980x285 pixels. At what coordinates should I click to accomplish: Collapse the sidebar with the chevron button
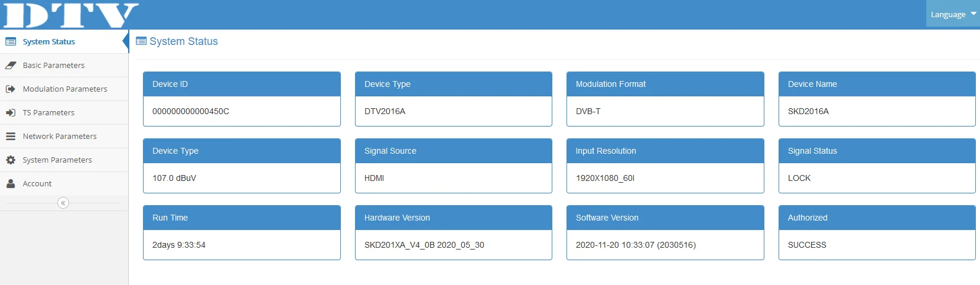click(63, 203)
